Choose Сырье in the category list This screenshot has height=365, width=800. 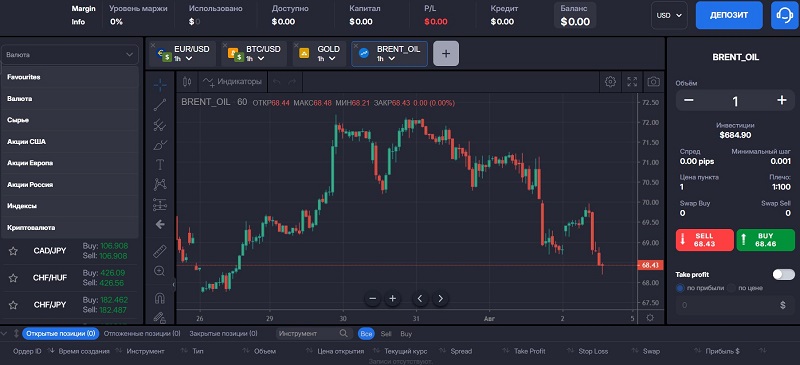pos(69,120)
